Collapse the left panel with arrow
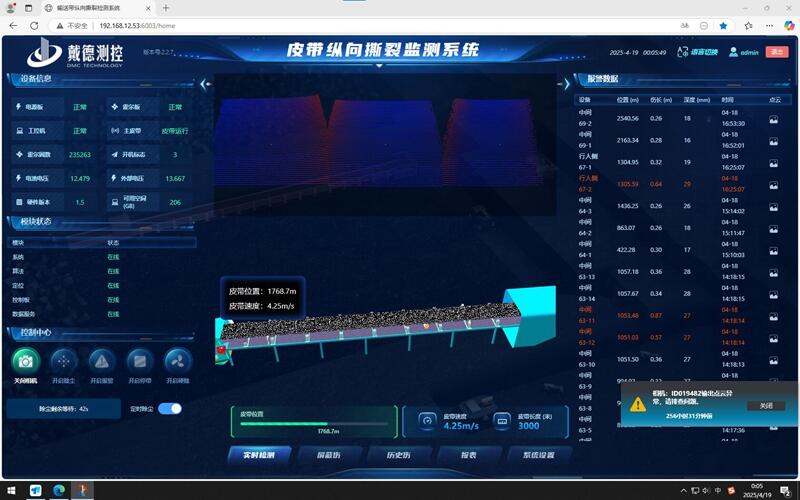 [x=206, y=85]
